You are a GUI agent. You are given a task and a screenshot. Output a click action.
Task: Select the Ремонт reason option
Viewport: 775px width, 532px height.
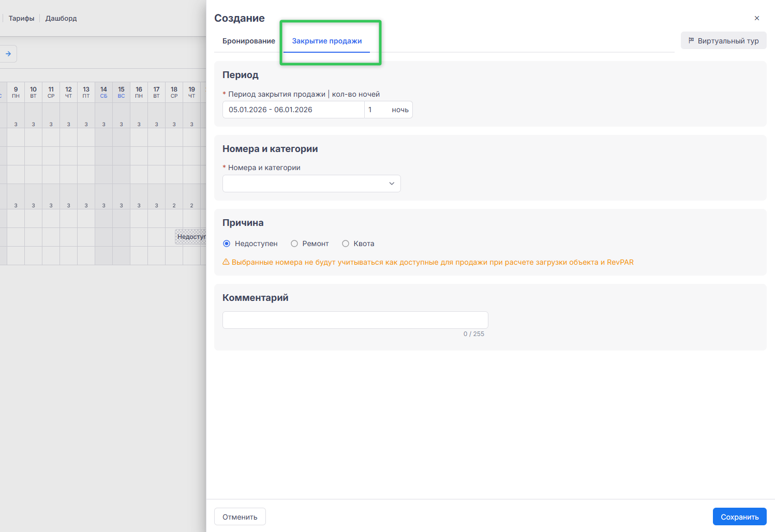tap(294, 244)
